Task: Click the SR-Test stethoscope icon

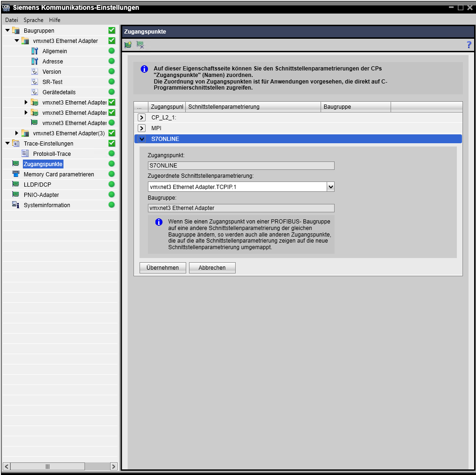Action: click(35, 82)
